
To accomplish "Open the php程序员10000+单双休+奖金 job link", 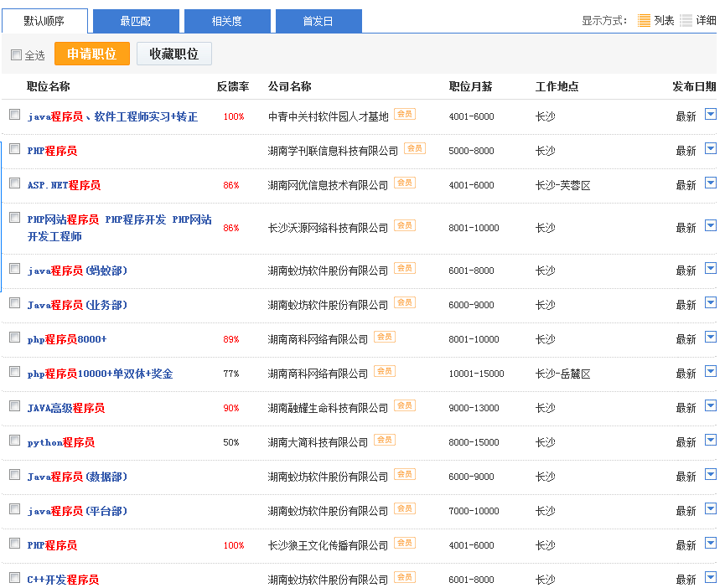I will 100,374.
